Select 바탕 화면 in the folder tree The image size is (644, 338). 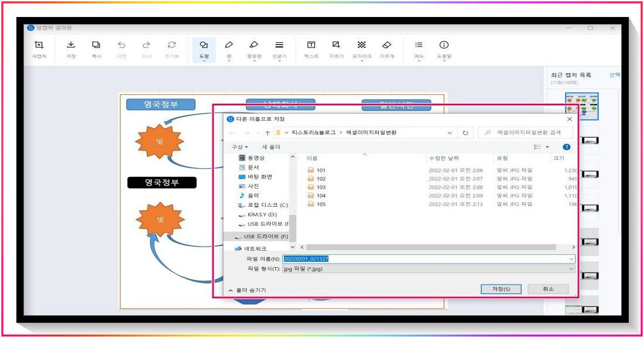click(x=255, y=177)
